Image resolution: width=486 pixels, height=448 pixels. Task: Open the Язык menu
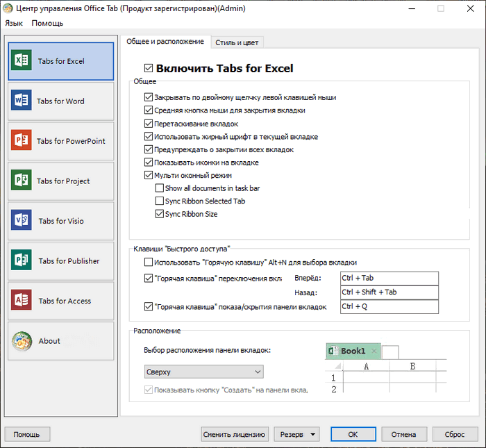click(14, 23)
